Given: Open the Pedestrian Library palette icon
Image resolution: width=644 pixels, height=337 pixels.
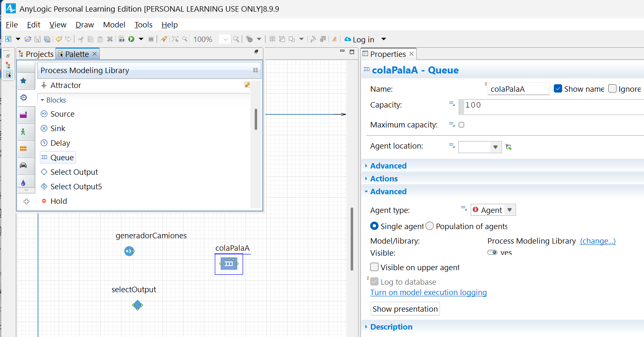Looking at the screenshot, I should pyautogui.click(x=23, y=132).
